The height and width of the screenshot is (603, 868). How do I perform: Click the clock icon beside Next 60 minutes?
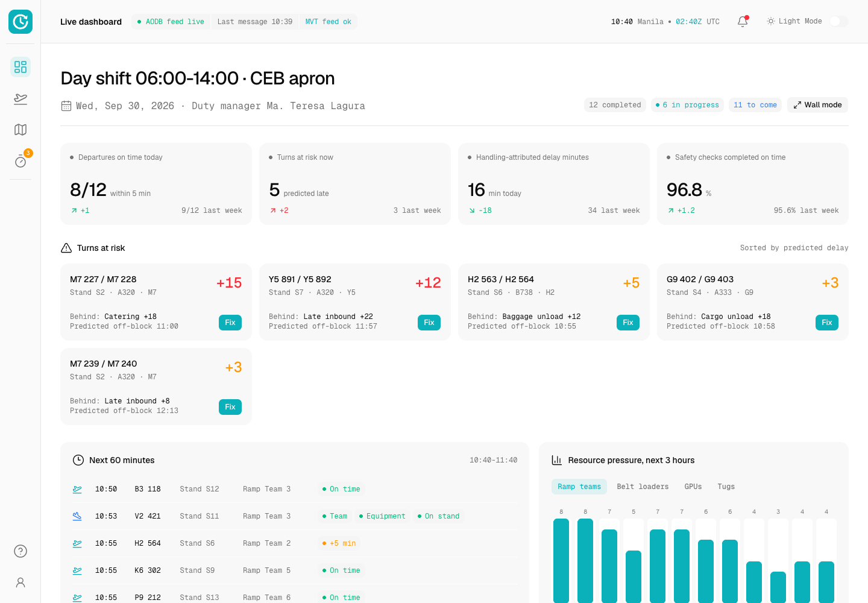78,460
